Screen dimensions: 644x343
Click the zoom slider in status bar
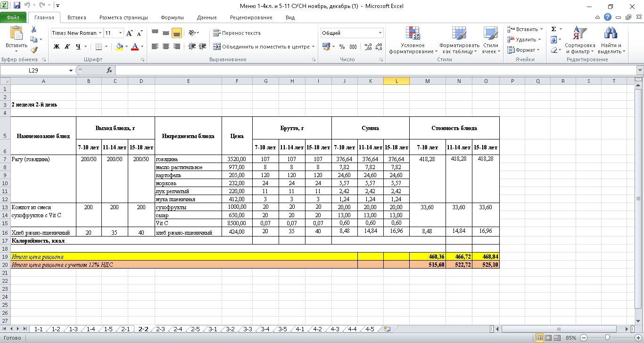point(608,338)
